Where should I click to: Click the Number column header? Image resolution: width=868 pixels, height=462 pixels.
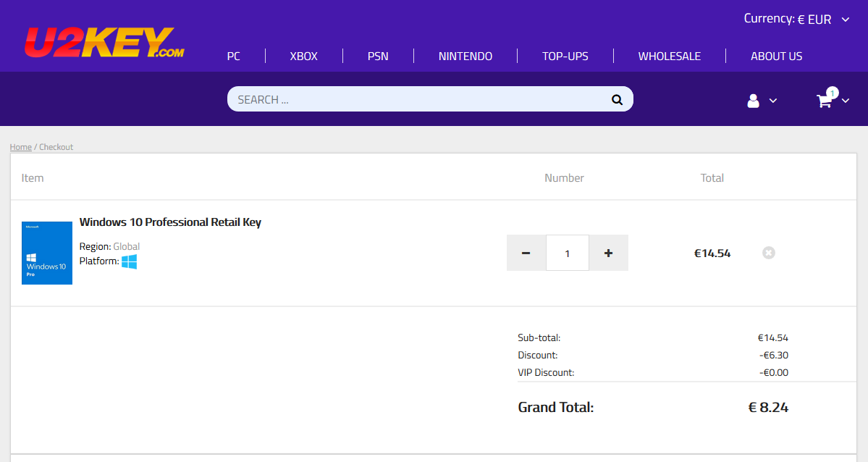564,178
